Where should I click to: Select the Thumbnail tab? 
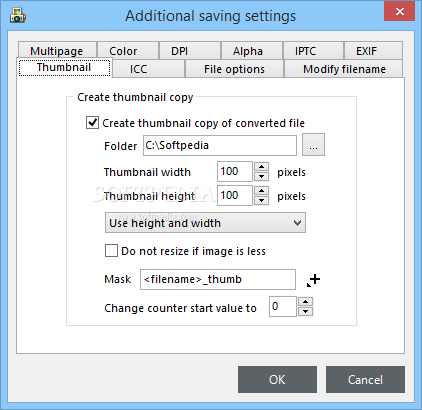click(64, 68)
